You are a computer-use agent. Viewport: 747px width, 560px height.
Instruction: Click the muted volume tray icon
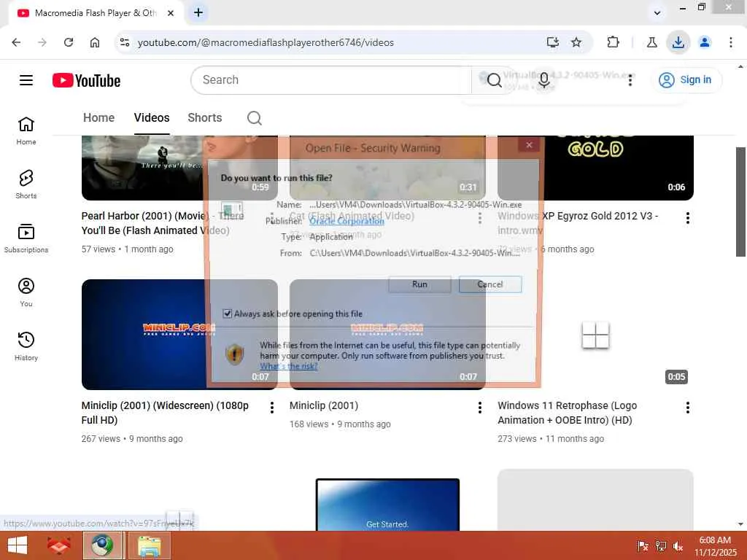(x=678, y=546)
